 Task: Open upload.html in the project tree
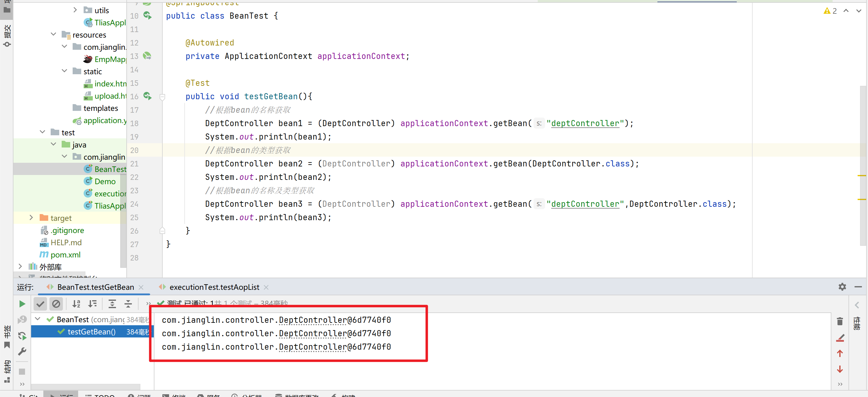pyautogui.click(x=105, y=96)
